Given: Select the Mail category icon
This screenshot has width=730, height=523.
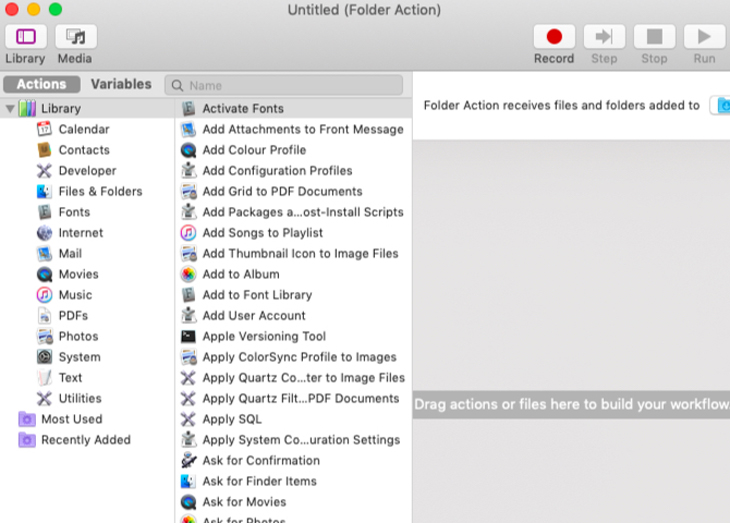Looking at the screenshot, I should [44, 253].
